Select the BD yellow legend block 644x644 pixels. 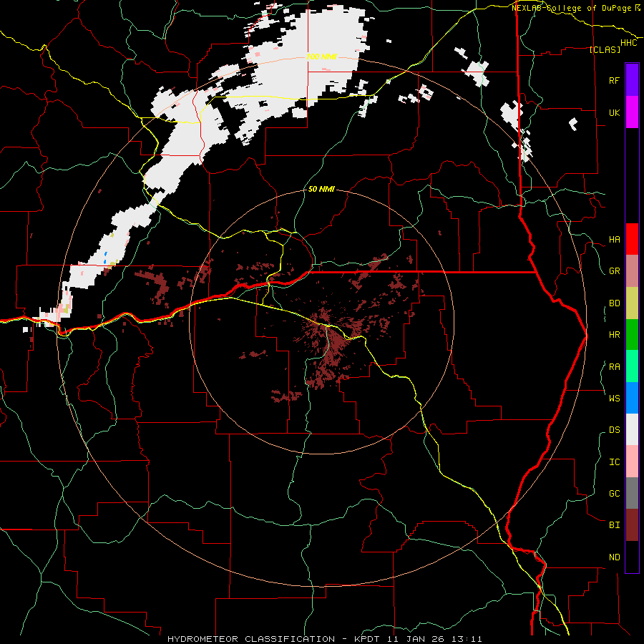[632, 303]
